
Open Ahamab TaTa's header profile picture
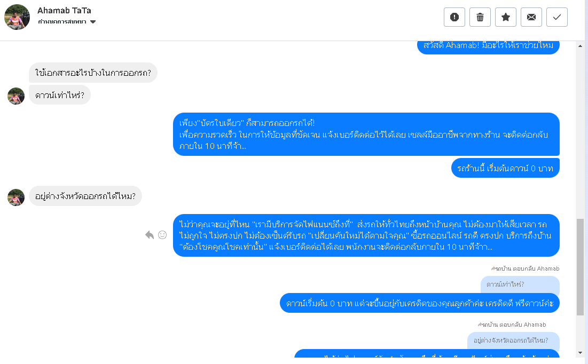click(x=17, y=17)
